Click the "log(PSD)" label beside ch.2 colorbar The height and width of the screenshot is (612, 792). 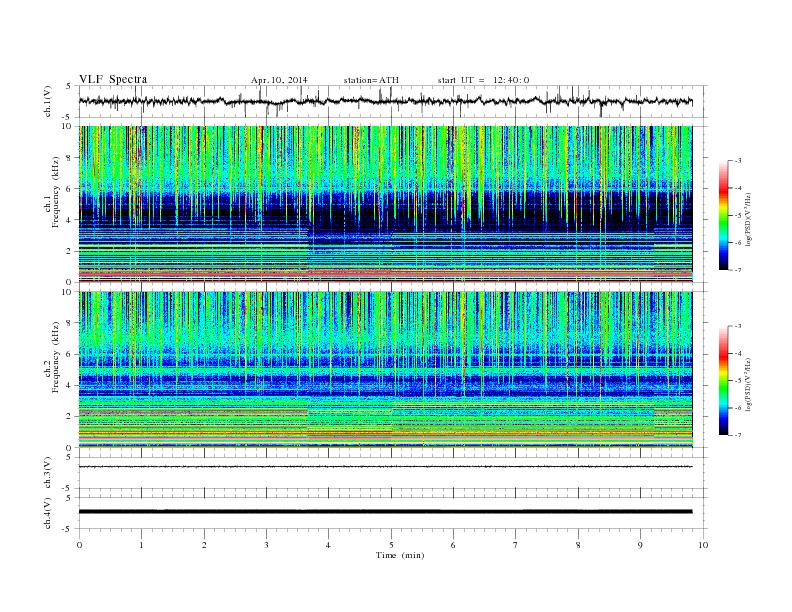(748, 384)
